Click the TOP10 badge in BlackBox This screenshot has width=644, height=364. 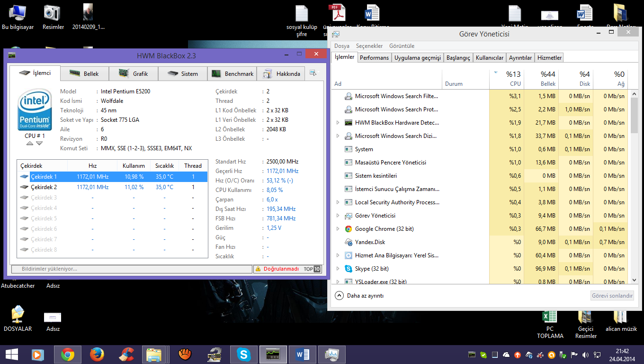[x=312, y=269]
